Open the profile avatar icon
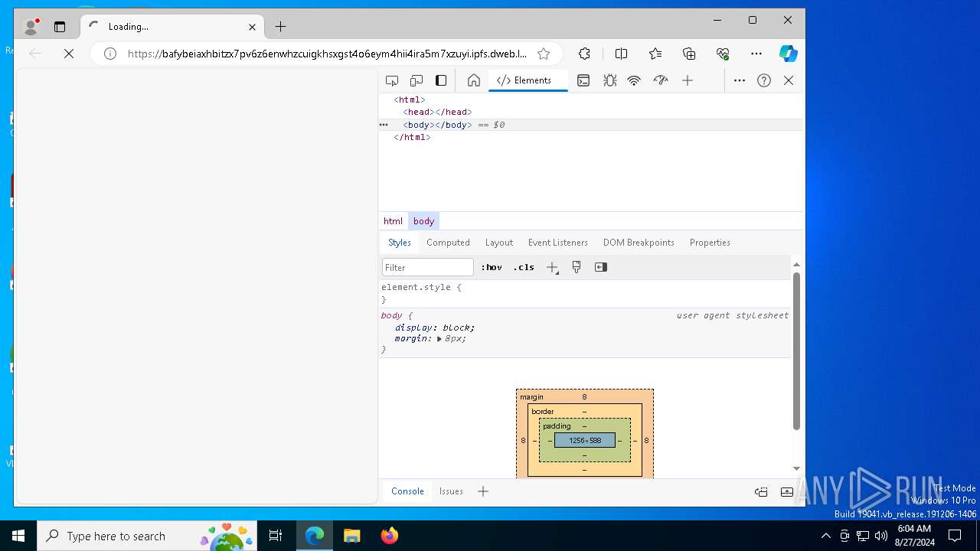980x551 pixels. pyautogui.click(x=31, y=27)
